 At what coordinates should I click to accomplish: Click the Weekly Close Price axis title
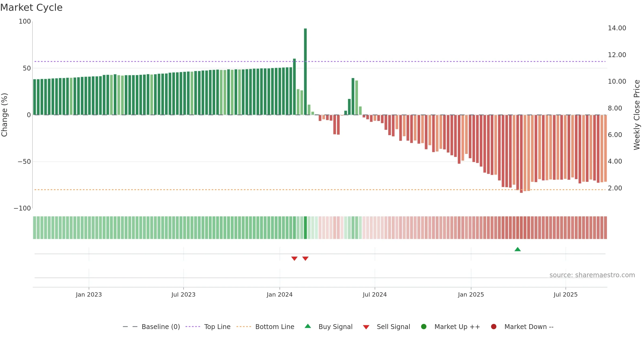pyautogui.click(x=637, y=115)
